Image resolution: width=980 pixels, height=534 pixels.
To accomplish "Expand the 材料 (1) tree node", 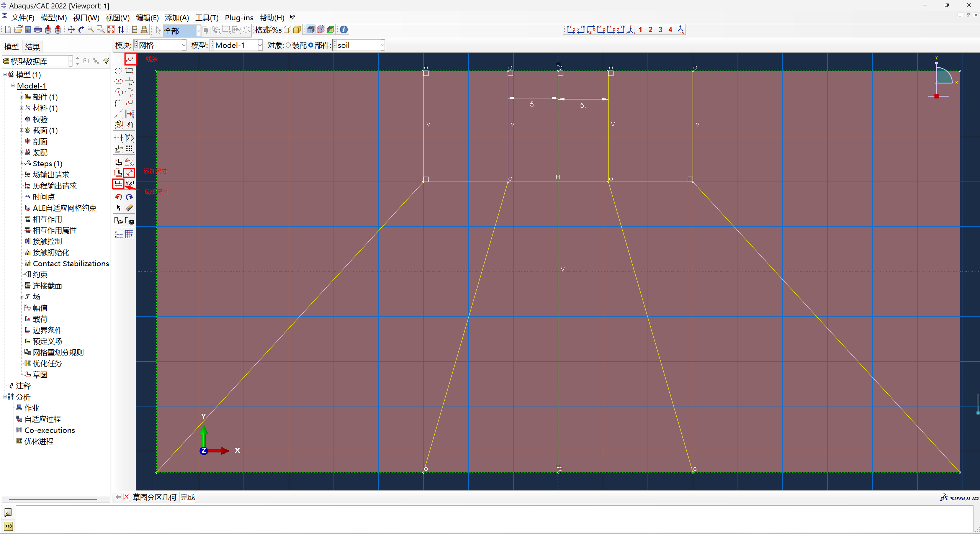I will (x=21, y=108).
